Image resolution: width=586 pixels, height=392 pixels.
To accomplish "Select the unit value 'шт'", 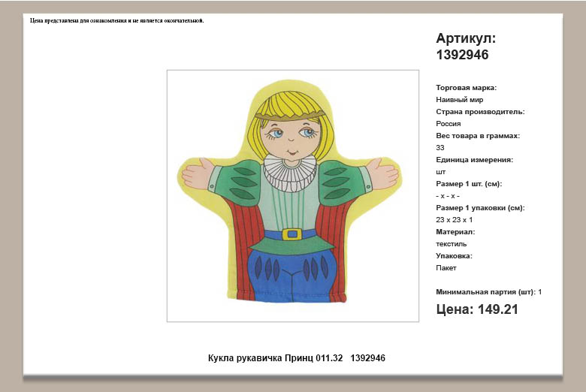I will coord(440,172).
